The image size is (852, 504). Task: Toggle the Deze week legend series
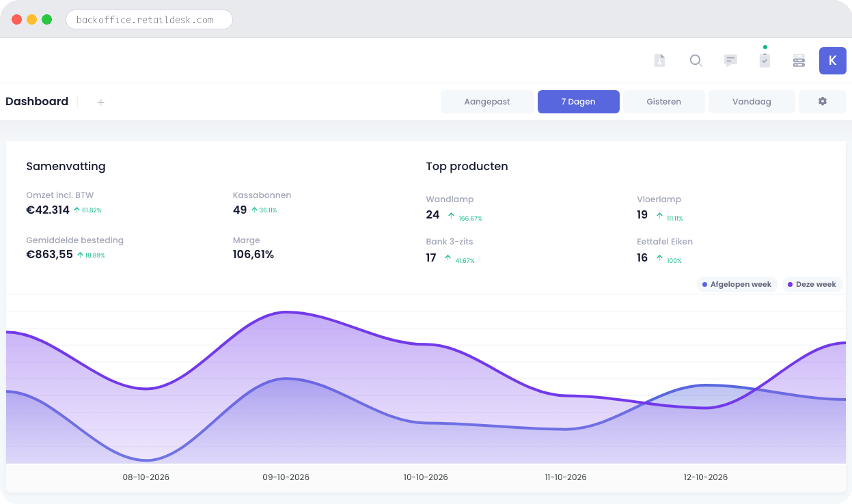(812, 284)
